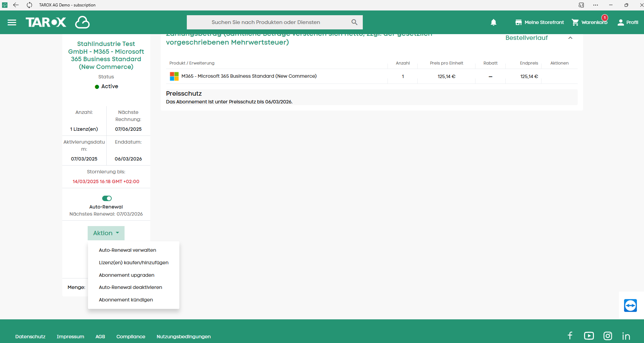Open the notifications bell
The width and height of the screenshot is (644, 343).
click(493, 22)
